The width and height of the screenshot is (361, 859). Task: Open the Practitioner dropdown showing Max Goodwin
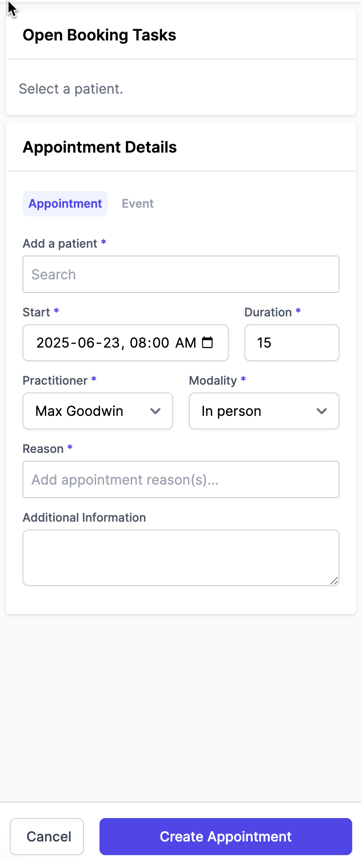click(98, 411)
